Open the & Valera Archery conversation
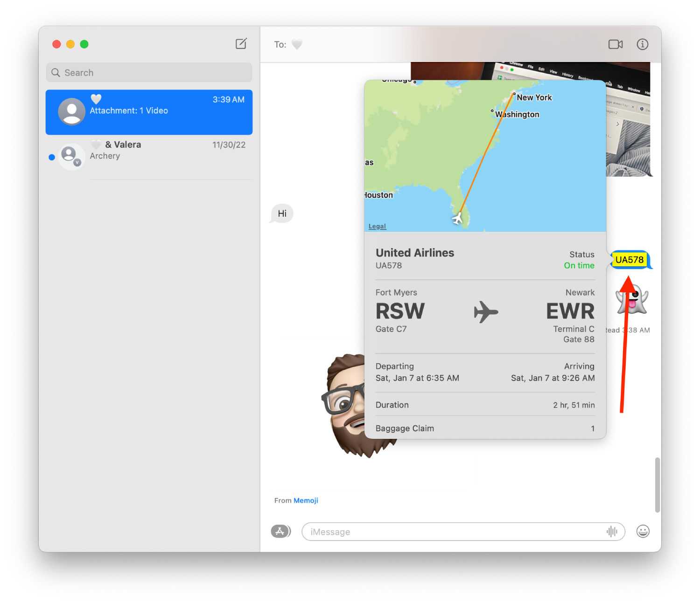Screen dimensions: 700x603 click(149, 157)
